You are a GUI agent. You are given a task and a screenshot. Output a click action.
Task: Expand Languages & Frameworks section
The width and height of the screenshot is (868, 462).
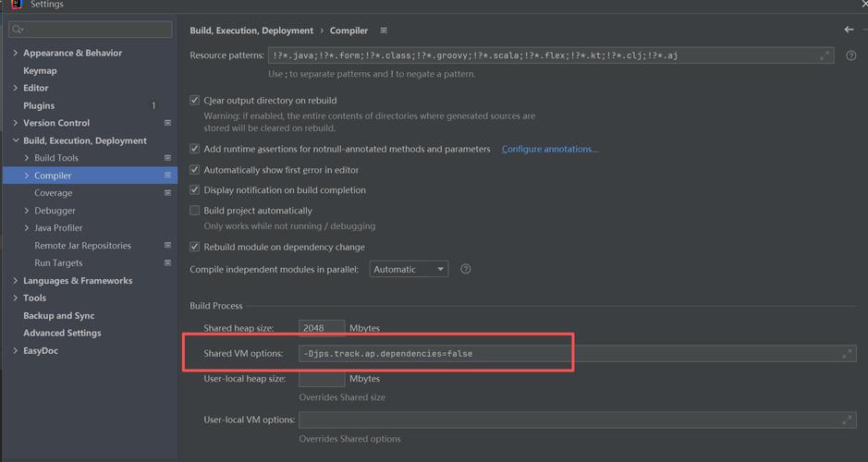click(16, 281)
